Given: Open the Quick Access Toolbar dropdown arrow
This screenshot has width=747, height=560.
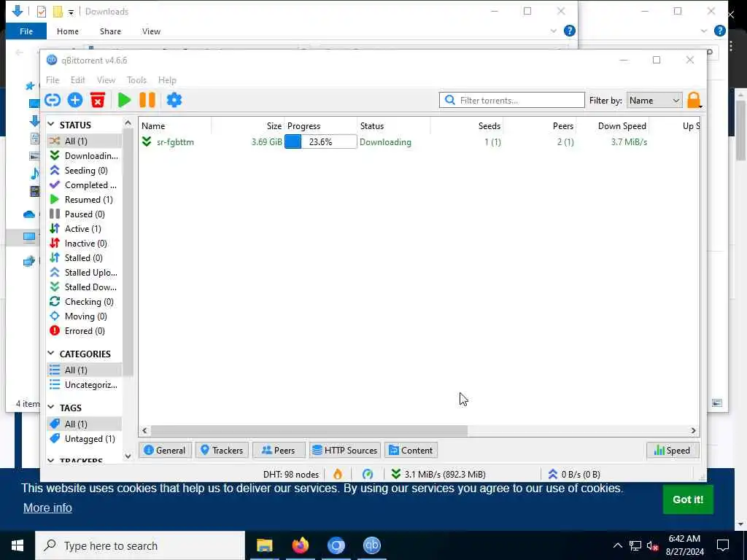Looking at the screenshot, I should [71, 12].
